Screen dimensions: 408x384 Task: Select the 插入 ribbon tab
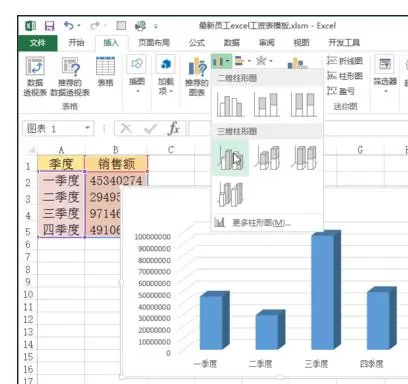111,43
